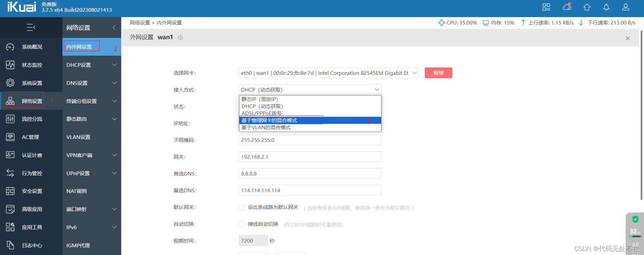Image resolution: width=644 pixels, height=255 pixels.
Task: Collapse the 网络设置 submenu panel
Action: coord(114,28)
